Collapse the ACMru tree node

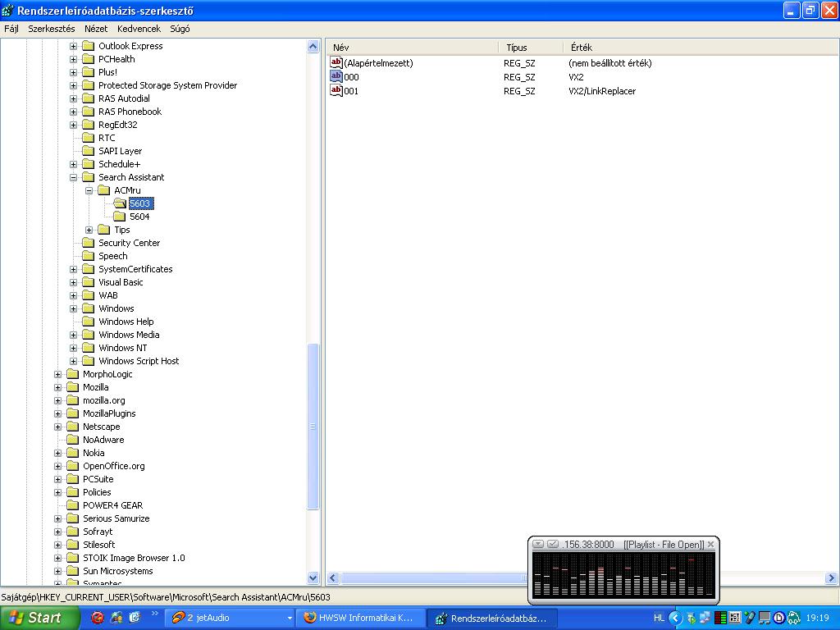point(89,190)
